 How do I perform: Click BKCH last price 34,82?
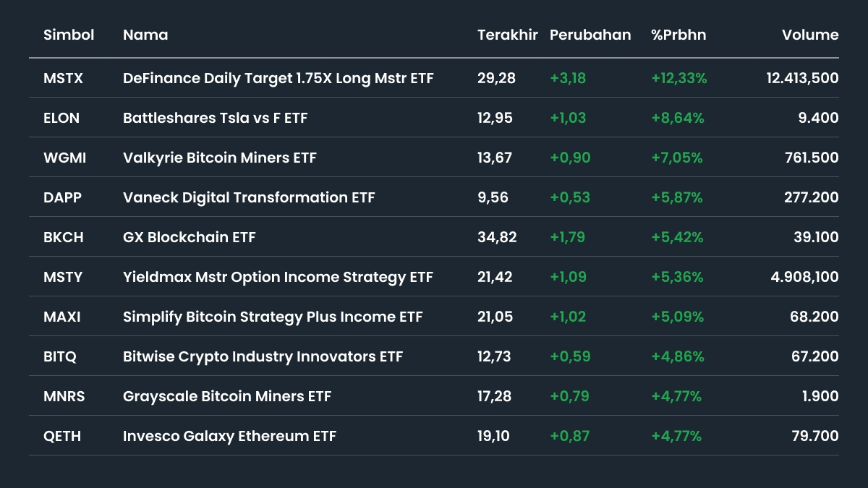coord(497,237)
